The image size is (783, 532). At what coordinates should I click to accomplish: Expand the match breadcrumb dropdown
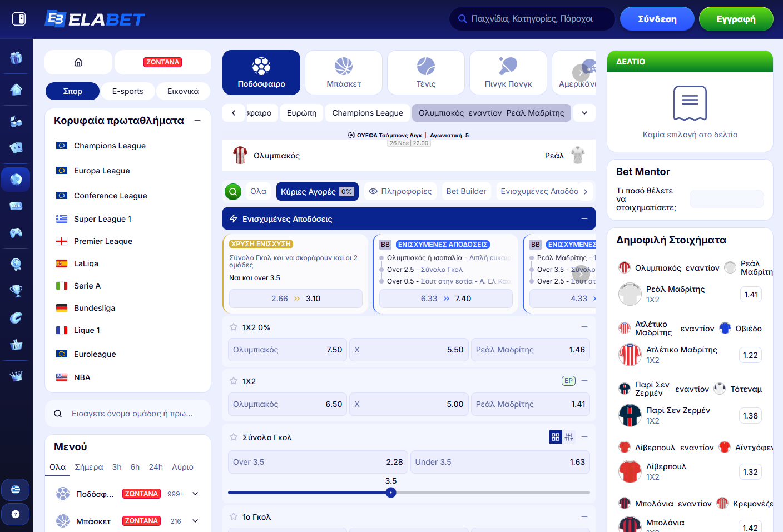[x=584, y=113]
